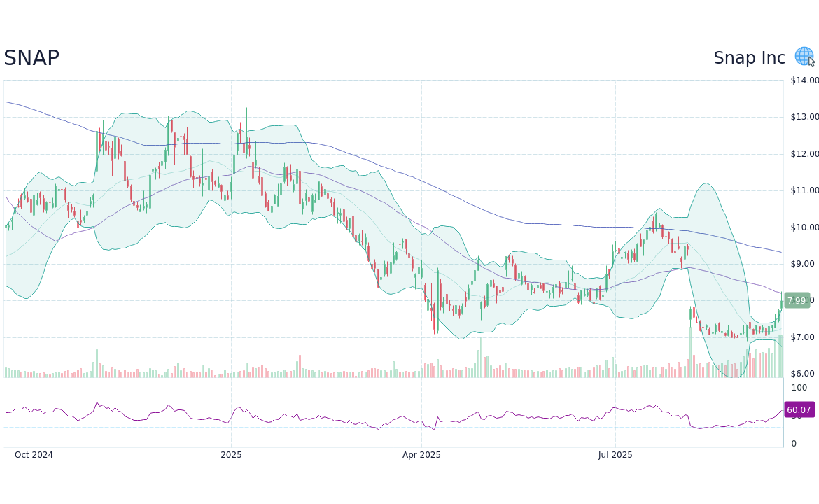Click the $11.00 price axis label

804,190
